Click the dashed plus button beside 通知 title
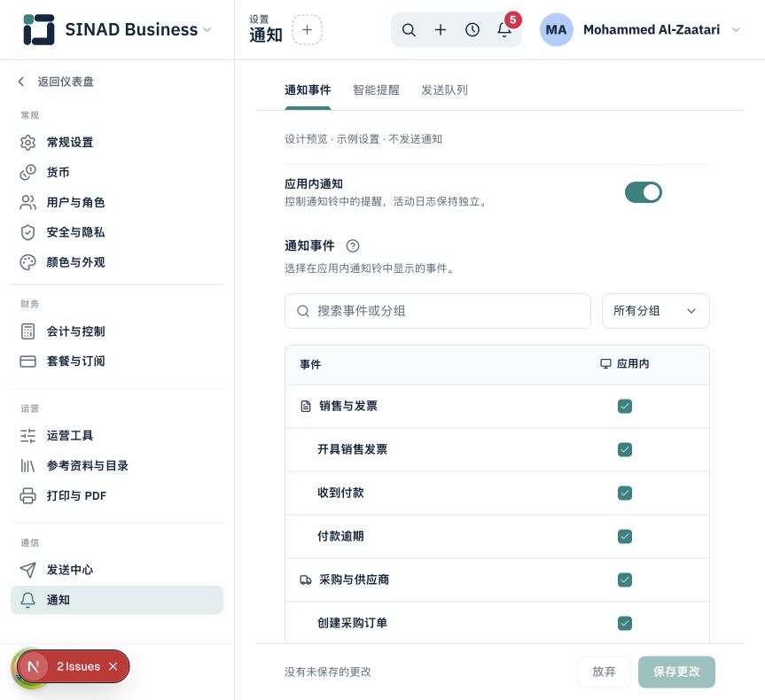 (x=307, y=30)
